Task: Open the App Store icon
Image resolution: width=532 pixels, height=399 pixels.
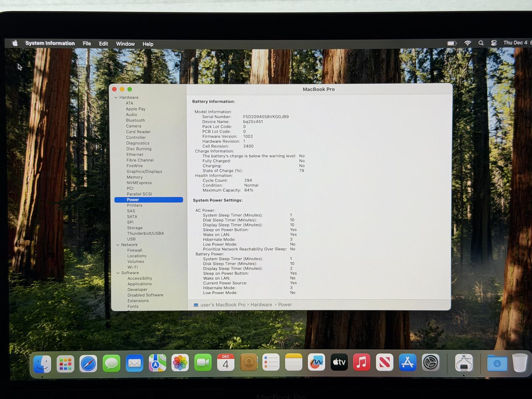Action: pyautogui.click(x=407, y=362)
